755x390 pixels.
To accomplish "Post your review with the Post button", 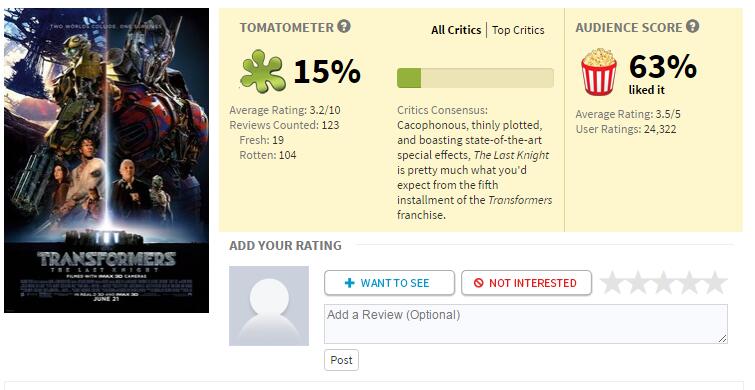I will click(x=341, y=360).
